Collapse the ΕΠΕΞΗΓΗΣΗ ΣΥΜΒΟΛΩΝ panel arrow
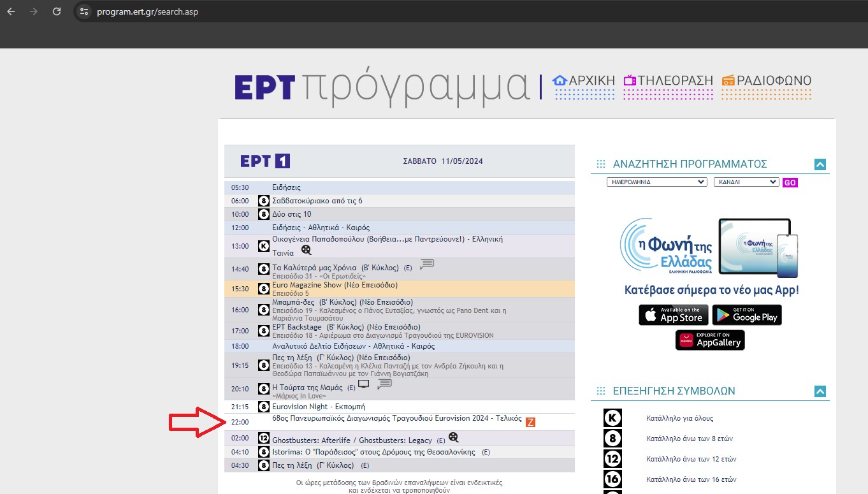 (820, 391)
